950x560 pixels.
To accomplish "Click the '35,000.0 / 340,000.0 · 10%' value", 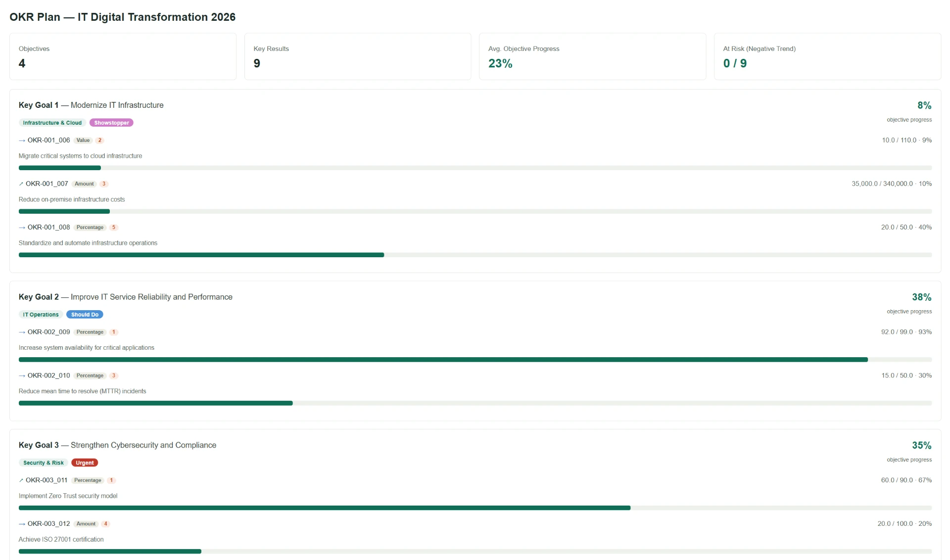I will (x=892, y=184).
